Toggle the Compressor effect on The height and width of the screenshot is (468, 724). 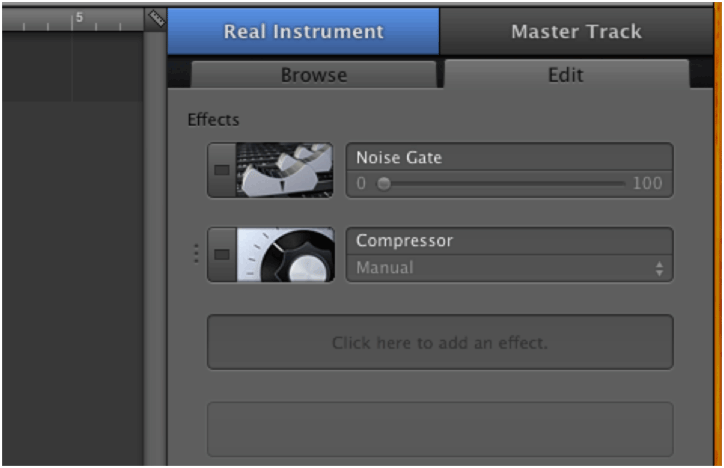(222, 254)
